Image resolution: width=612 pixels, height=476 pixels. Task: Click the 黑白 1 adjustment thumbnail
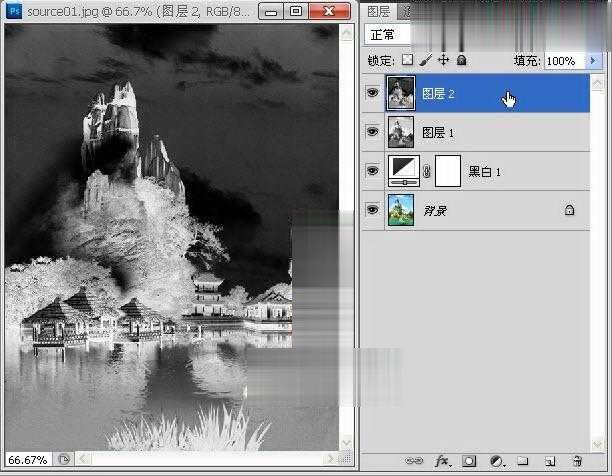pos(404,171)
